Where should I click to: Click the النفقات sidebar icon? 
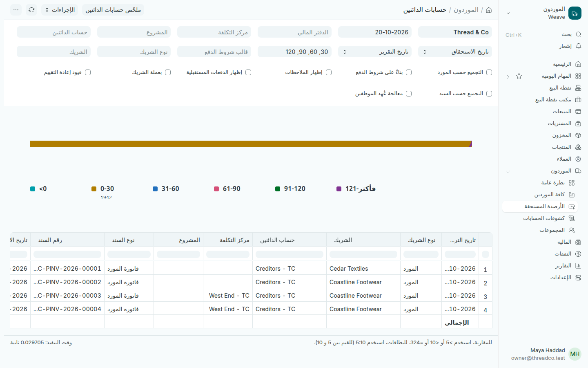coord(578,254)
